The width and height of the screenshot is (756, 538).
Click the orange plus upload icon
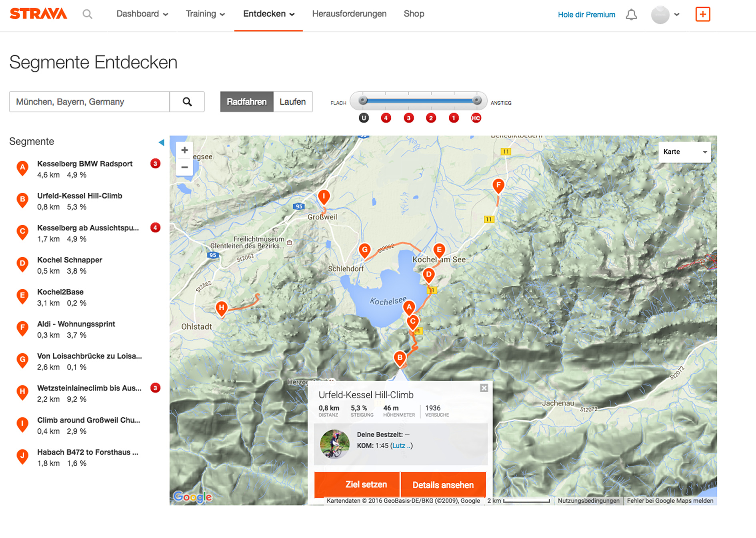point(702,14)
